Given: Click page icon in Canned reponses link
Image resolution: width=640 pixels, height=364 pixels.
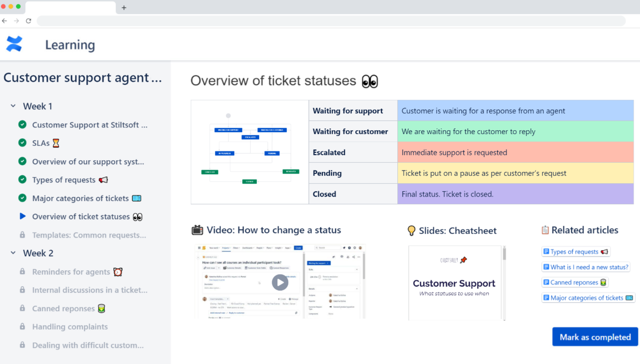Looking at the screenshot, I should point(546,282).
